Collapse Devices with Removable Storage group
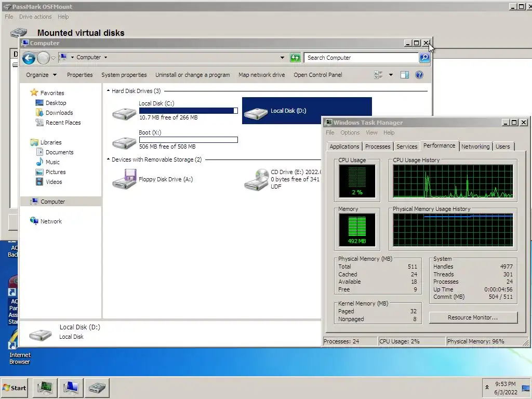 click(x=108, y=159)
